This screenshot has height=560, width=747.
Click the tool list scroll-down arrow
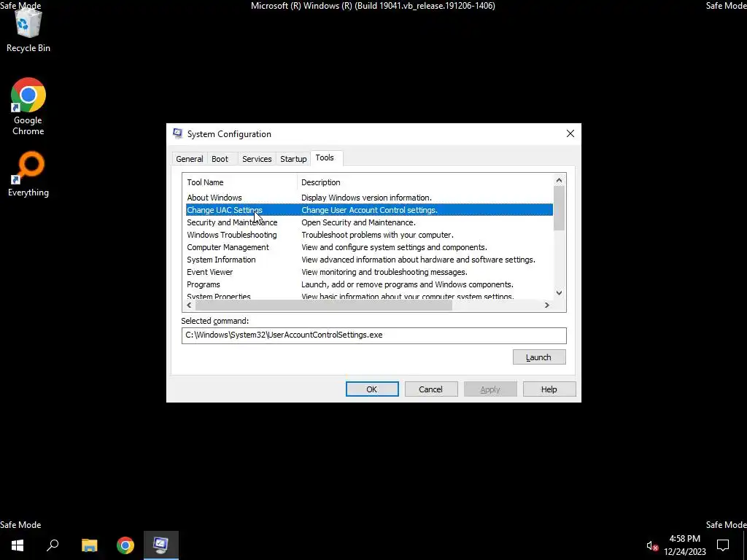coord(560,293)
